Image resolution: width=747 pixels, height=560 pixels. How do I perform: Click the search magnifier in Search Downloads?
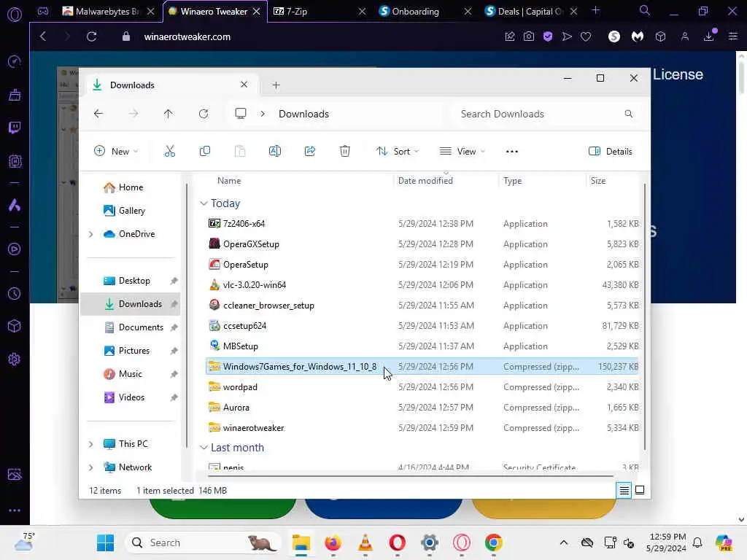coord(628,114)
